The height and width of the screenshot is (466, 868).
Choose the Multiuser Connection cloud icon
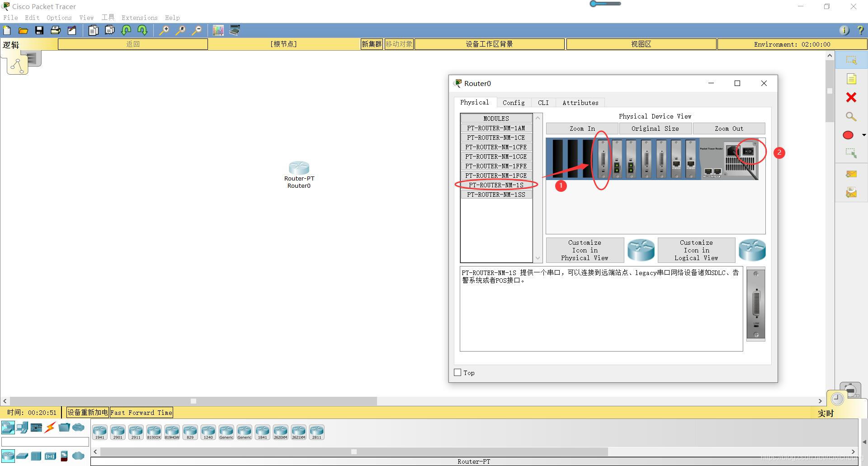[x=78, y=427]
